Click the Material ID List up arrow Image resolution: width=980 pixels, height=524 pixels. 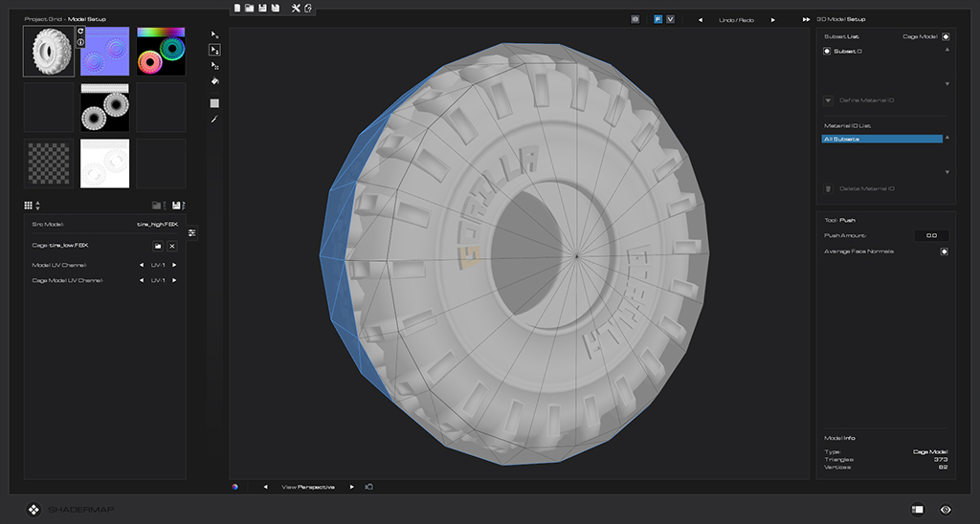coord(947,138)
